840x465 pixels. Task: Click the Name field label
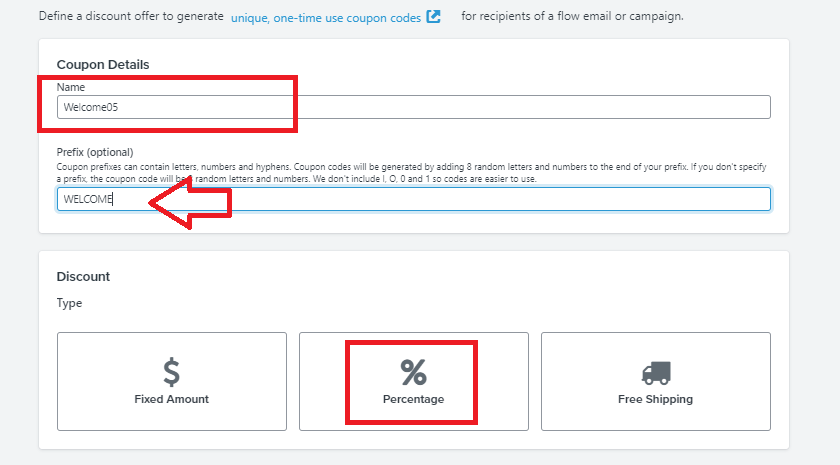[x=71, y=87]
